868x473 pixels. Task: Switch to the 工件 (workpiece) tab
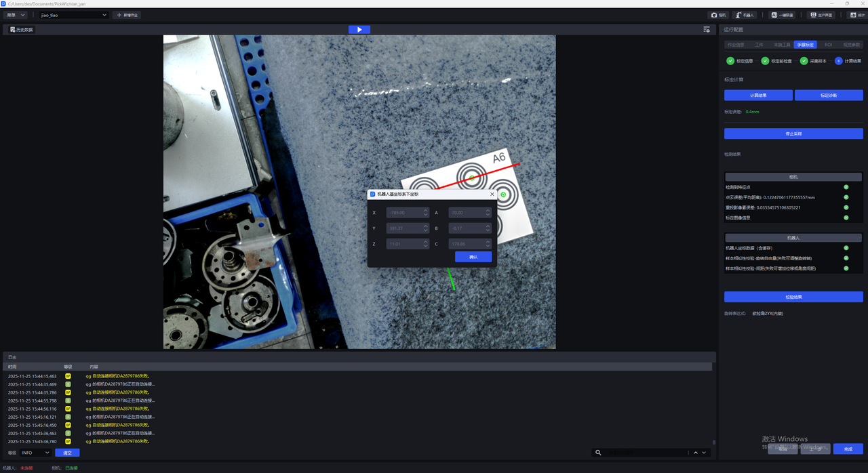pos(759,45)
